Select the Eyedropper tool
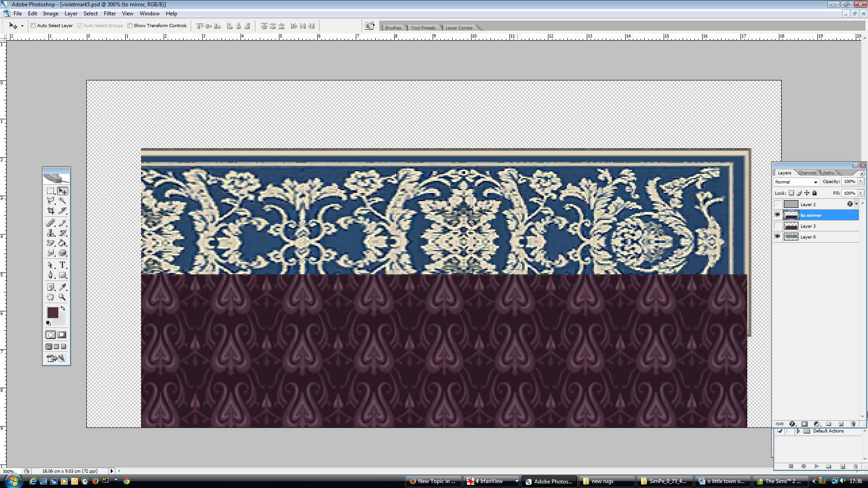 click(x=62, y=287)
